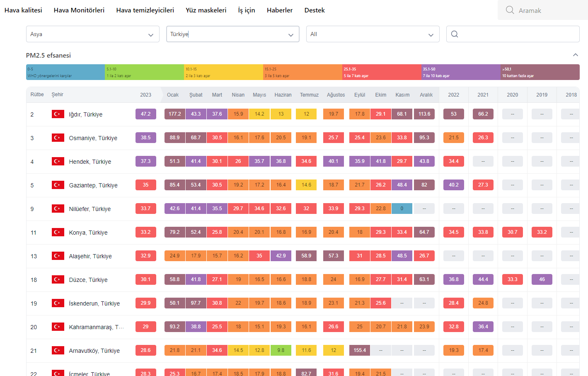Click the flag icon next to Düzce
The image size is (588, 376).
click(58, 279)
